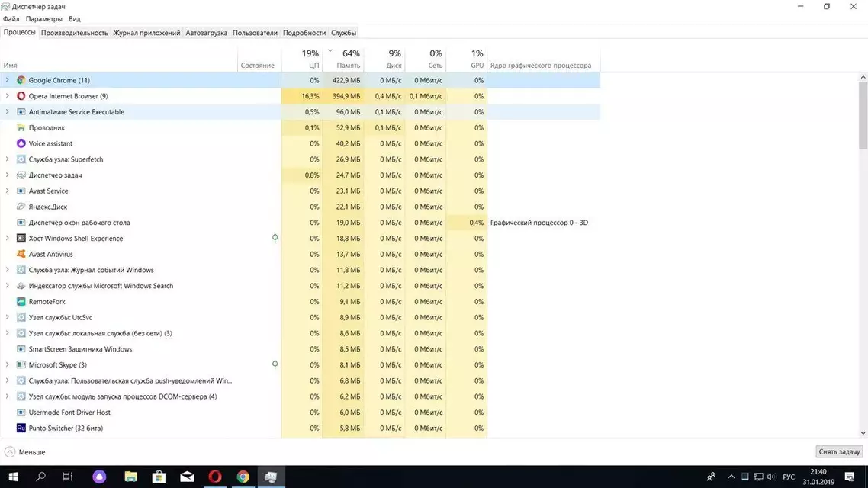Switch to the Пользователи tab
Screen dimensions: 868x488
coord(256,33)
